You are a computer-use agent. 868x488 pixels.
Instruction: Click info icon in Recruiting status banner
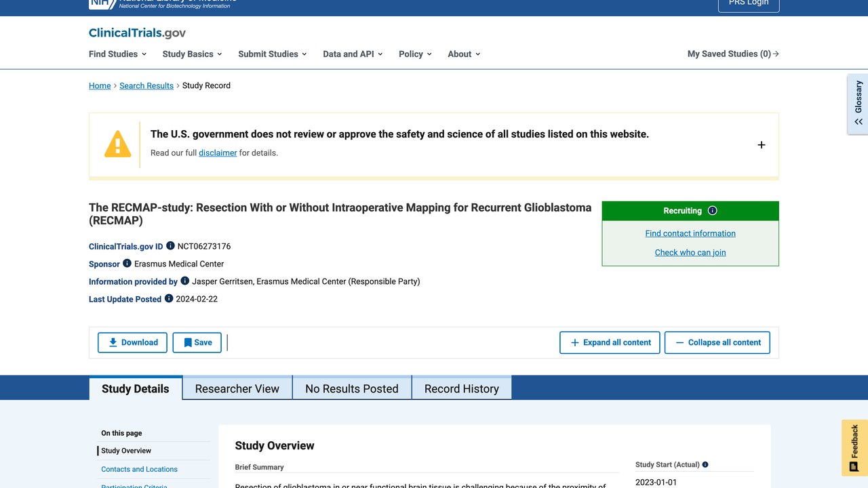point(712,211)
